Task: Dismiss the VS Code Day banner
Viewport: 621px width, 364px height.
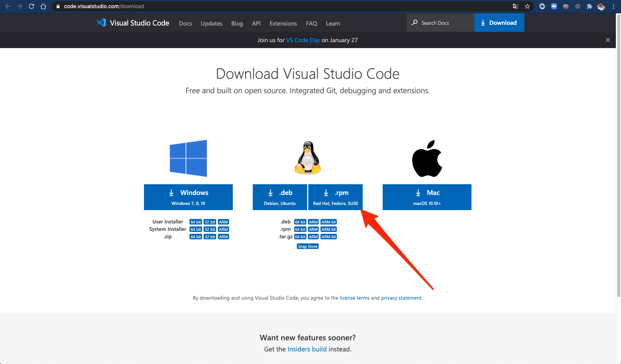Action: [x=608, y=40]
